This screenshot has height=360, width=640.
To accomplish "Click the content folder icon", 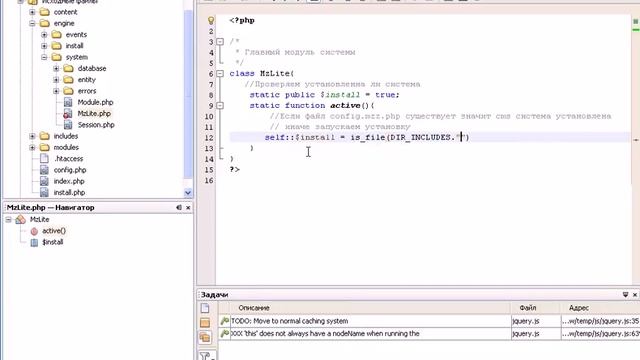I will (x=44, y=12).
